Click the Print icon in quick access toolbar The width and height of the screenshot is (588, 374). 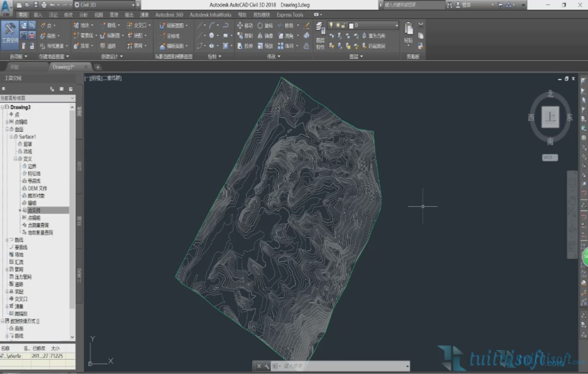tap(44, 5)
